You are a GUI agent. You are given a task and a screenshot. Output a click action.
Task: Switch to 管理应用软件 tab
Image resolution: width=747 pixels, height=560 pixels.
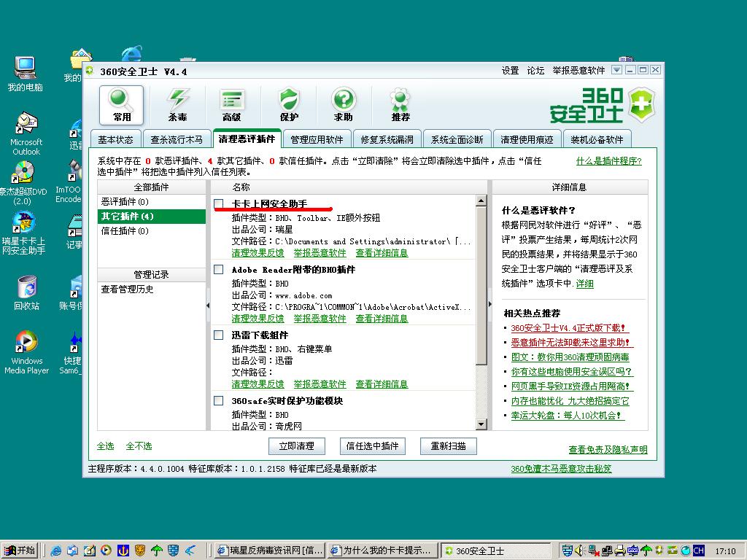[317, 139]
